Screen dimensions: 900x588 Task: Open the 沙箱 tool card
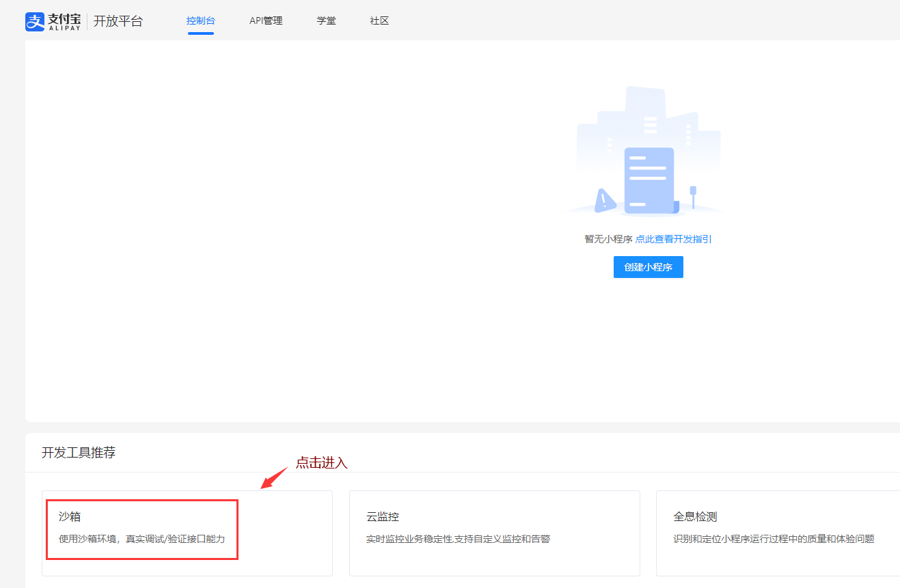coord(187,533)
